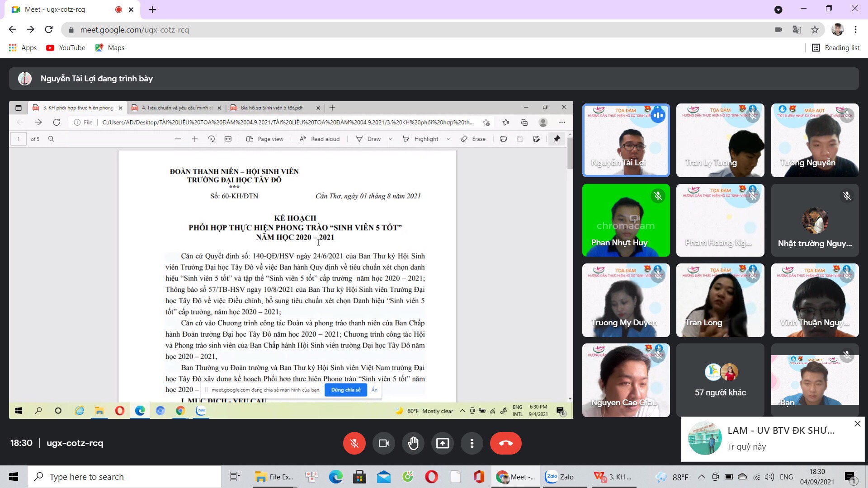Close the LAM chat notification popup
The image size is (868, 488).
point(857,424)
